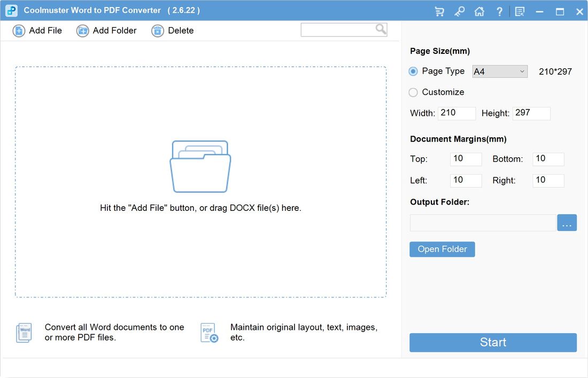Open the homepage via home icon
588x378 pixels.
click(479, 11)
